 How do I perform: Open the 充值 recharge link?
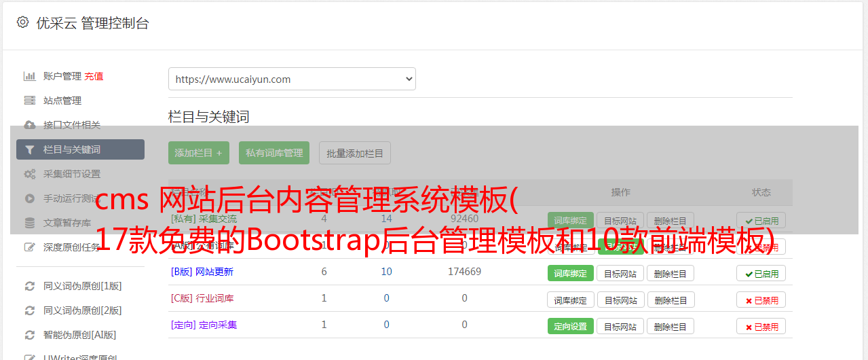point(94,76)
